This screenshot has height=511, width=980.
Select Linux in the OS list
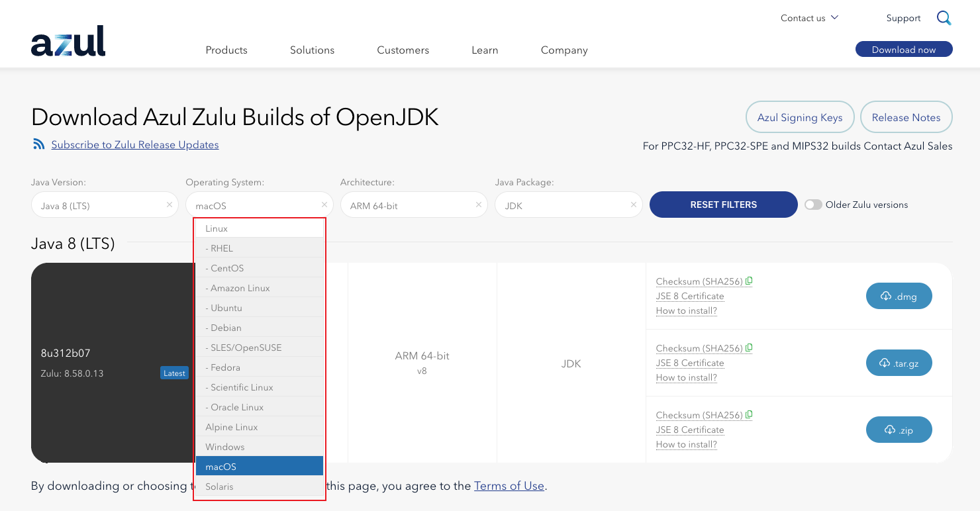pos(260,228)
